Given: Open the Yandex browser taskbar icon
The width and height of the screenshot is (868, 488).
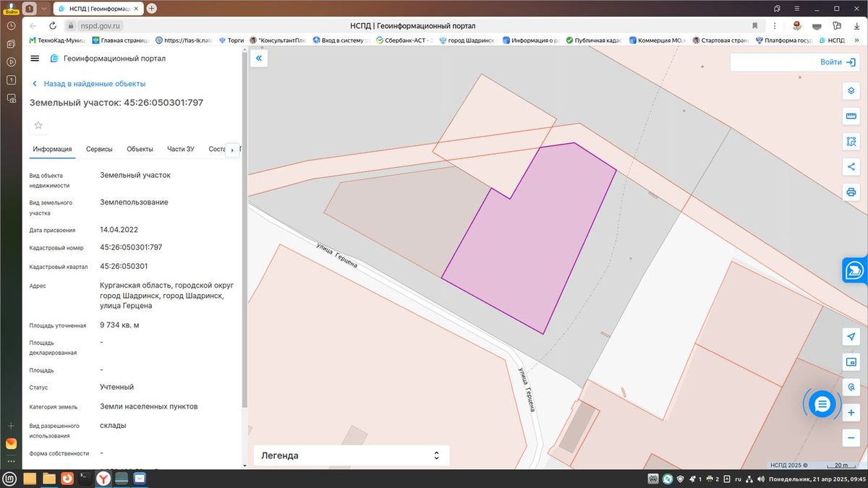Looking at the screenshot, I should (104, 478).
